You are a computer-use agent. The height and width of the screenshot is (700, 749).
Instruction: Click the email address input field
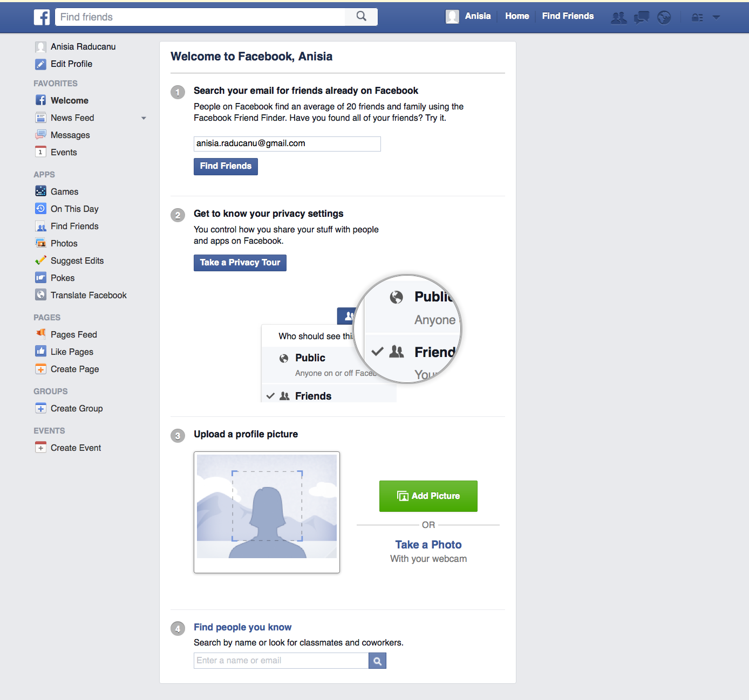click(x=287, y=143)
